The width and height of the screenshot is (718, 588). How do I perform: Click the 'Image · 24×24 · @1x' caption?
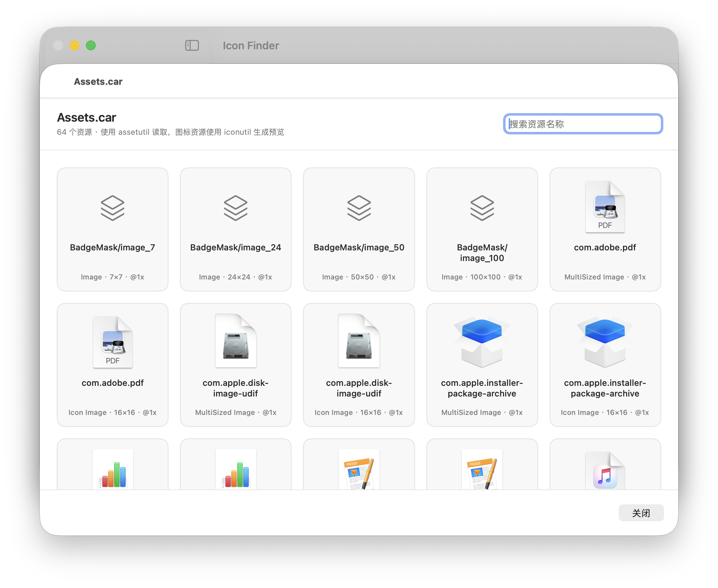(236, 277)
